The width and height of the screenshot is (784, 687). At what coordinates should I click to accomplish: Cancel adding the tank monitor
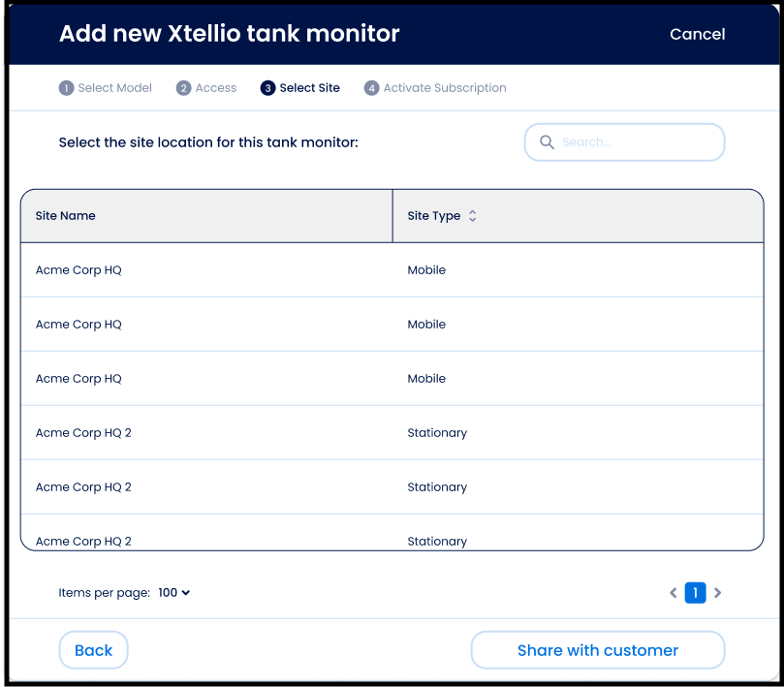697,34
